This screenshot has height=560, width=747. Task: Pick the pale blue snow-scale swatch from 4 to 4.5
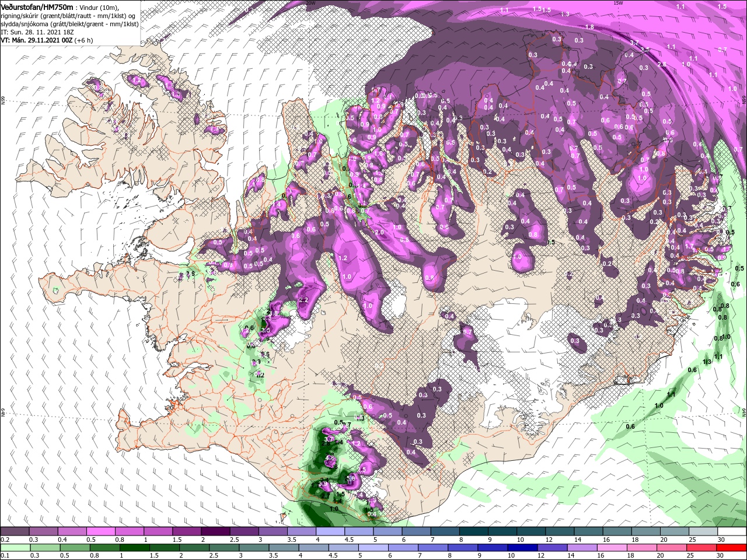pyautogui.click(x=330, y=531)
